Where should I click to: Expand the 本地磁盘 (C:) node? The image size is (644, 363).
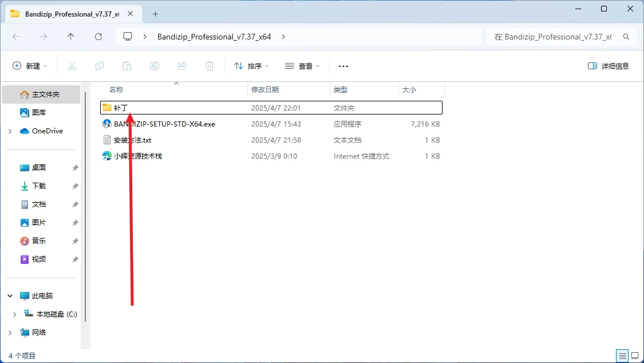[14, 314]
